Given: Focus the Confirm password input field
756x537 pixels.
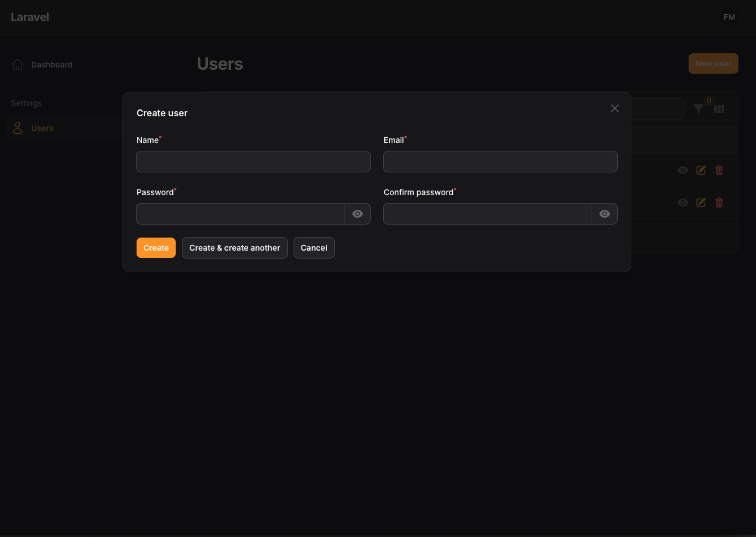Looking at the screenshot, I should tap(488, 214).
